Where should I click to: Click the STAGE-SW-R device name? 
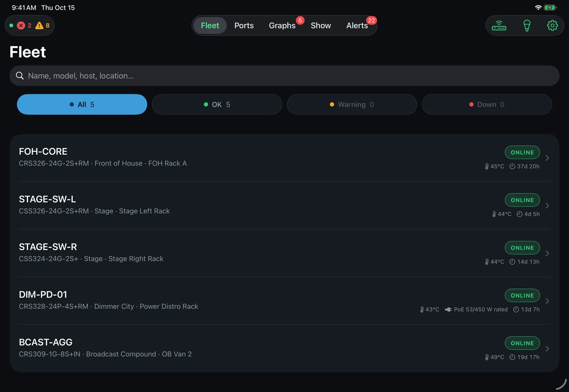coord(48,247)
